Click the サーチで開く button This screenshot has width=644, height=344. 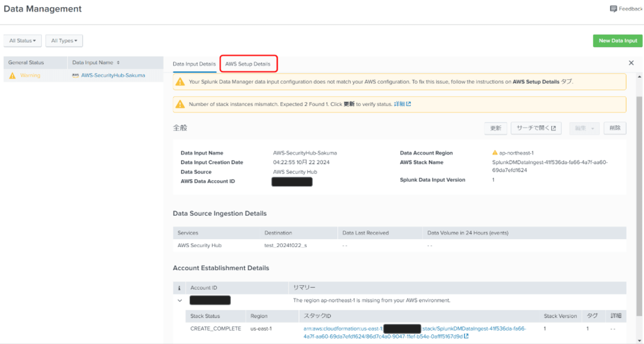point(536,128)
